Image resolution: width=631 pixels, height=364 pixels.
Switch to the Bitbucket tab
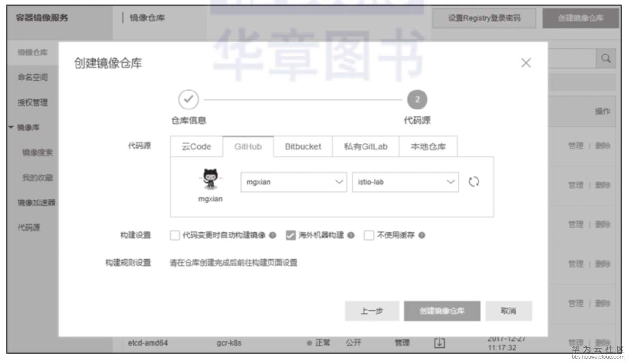point(303,146)
